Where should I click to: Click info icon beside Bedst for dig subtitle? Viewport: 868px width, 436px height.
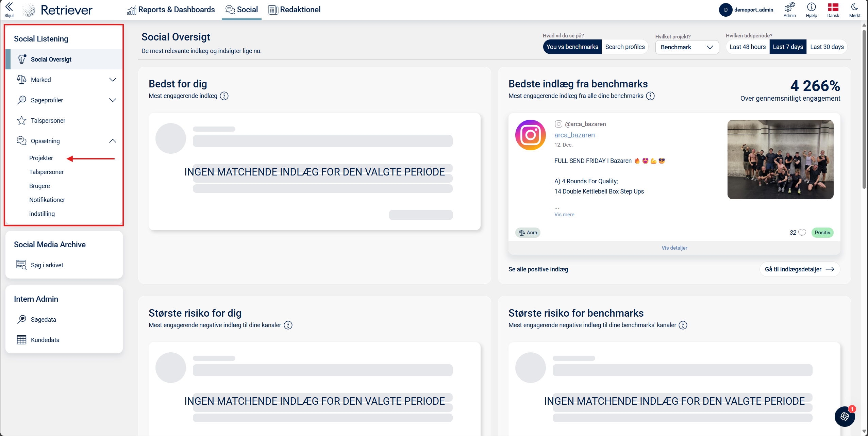click(x=224, y=96)
